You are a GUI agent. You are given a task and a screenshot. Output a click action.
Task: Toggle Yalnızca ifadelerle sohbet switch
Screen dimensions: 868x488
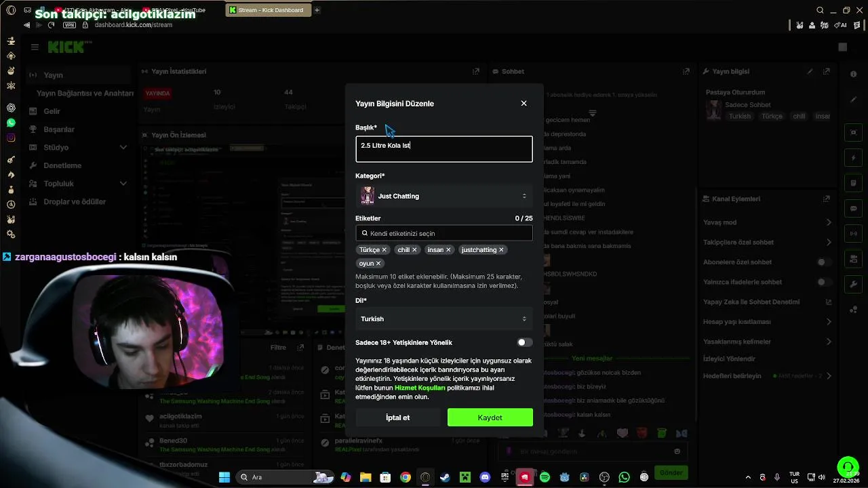[x=824, y=282]
